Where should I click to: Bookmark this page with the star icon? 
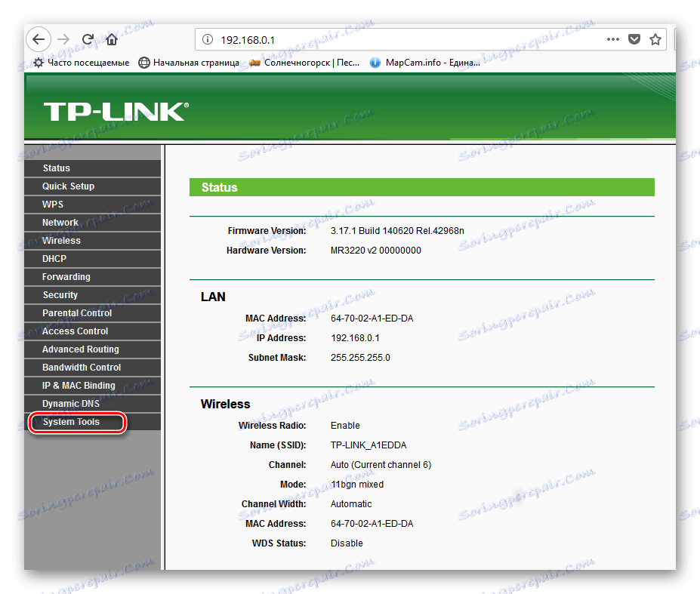(656, 39)
